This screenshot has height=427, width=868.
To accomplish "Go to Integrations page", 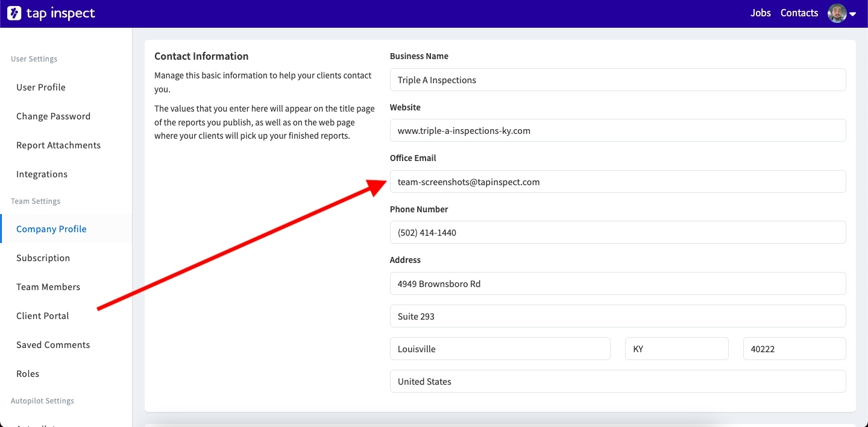I will [42, 174].
